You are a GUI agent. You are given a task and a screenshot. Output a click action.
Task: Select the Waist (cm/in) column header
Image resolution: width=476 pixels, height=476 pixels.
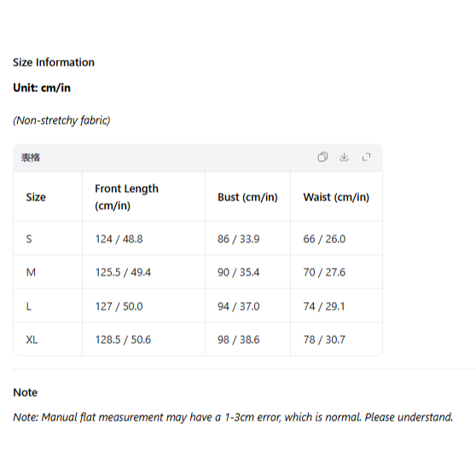click(336, 197)
